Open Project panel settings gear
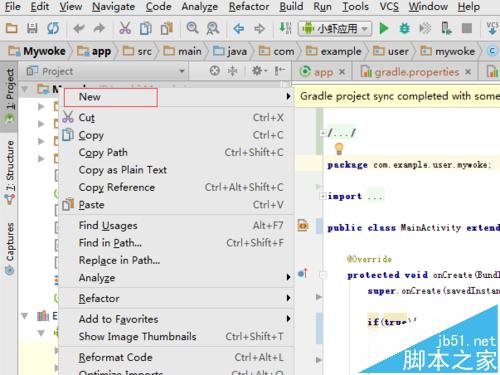The image size is (500, 375). pos(259,71)
